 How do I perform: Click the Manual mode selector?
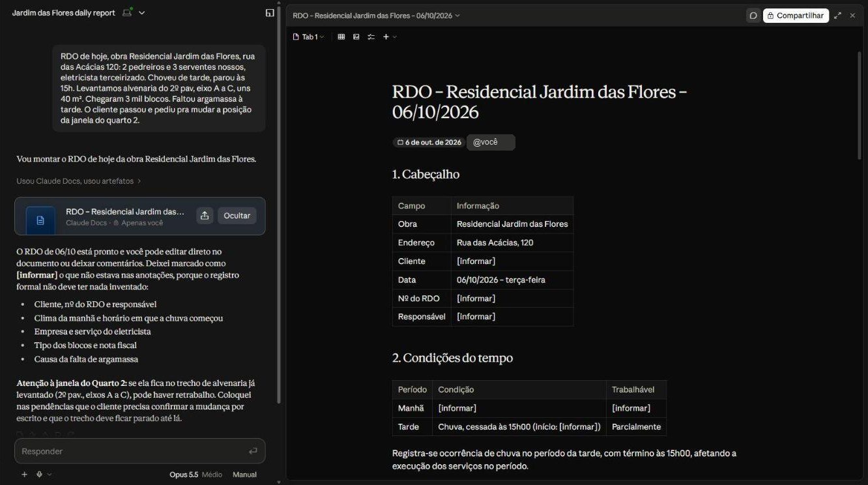point(245,475)
